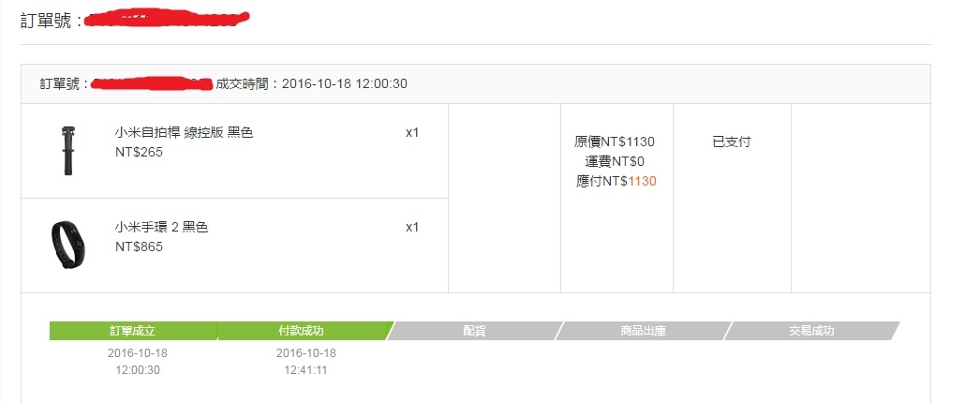Open the selfie stick product thumbnail
The width and height of the screenshot is (980, 403).
[x=67, y=151]
